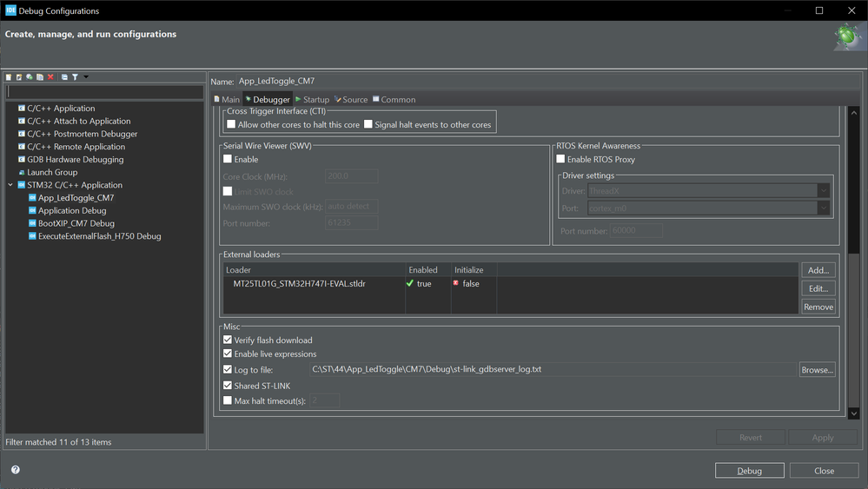Switch to the Main tab
868x489 pixels.
[x=227, y=100]
